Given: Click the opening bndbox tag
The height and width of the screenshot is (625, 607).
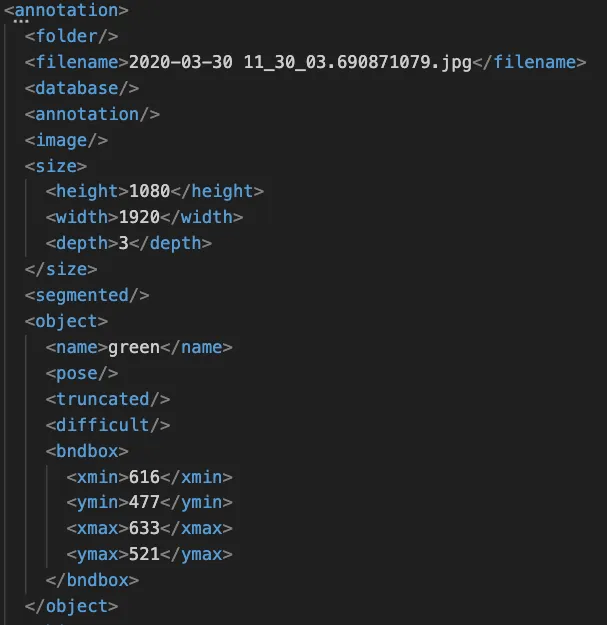Looking at the screenshot, I should [87, 450].
